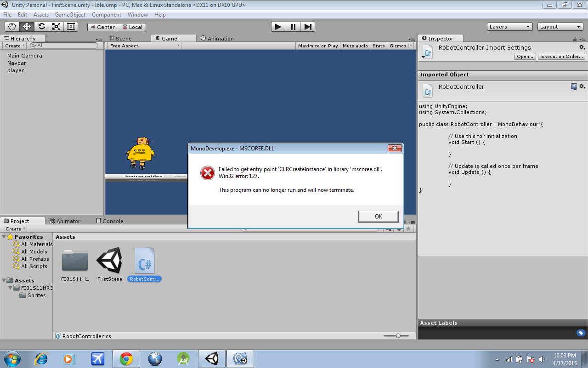Viewport: 588px width, 368px height.
Task: Select the Move tool in toolbar
Action: click(27, 27)
